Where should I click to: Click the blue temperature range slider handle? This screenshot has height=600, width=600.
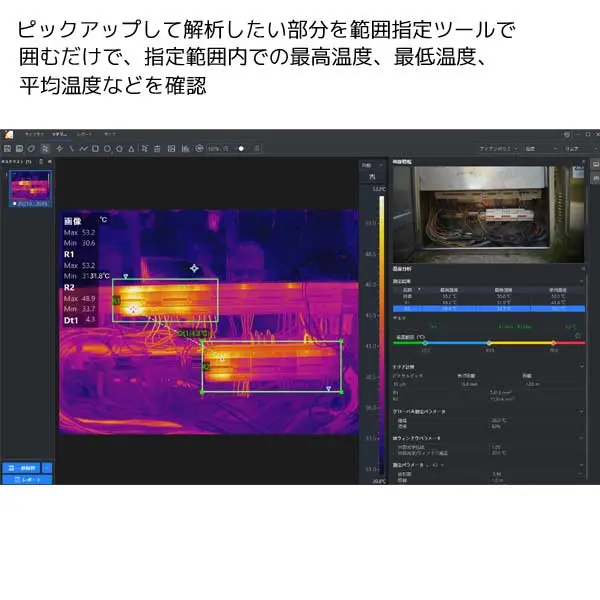[x=425, y=343]
